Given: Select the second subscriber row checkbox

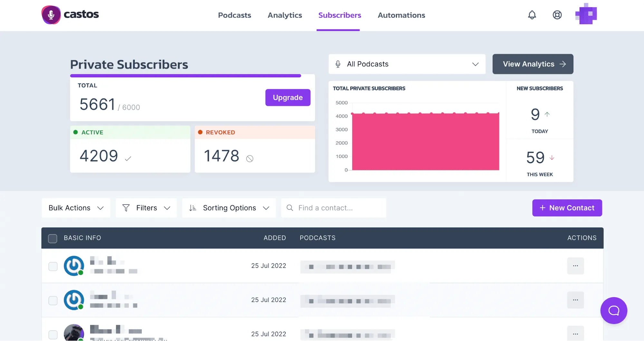Looking at the screenshot, I should pyautogui.click(x=53, y=301).
